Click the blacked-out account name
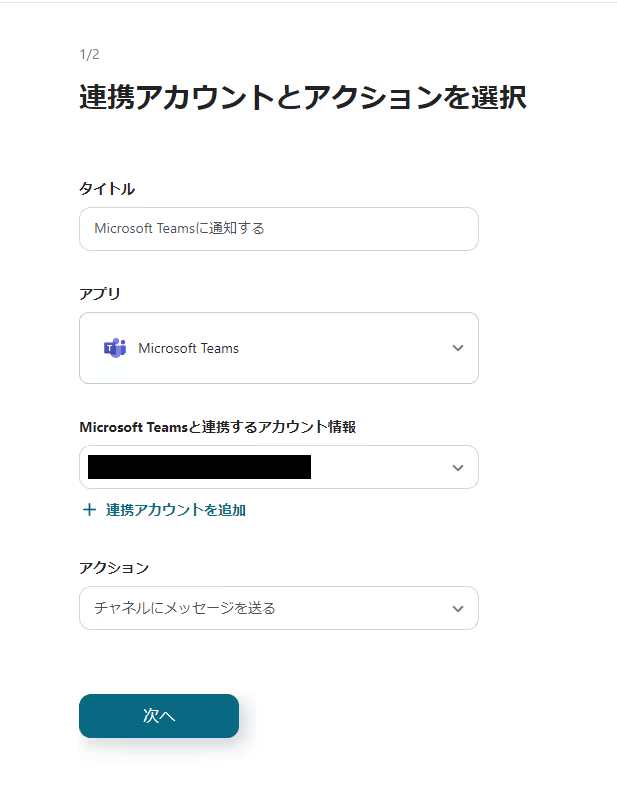 click(199, 467)
